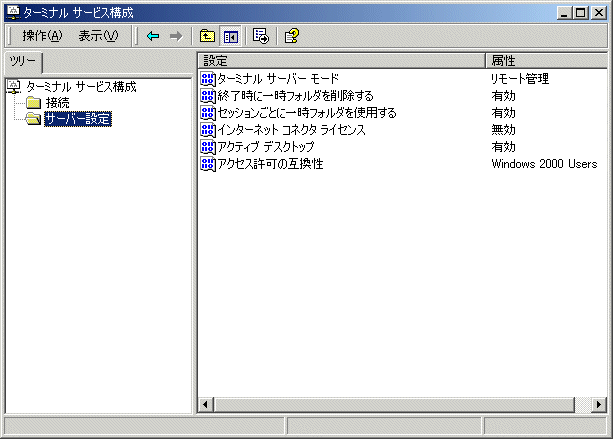Screen dimensions: 613x439
Task: Click the Back arrow toolbar button
Action: 153,36
